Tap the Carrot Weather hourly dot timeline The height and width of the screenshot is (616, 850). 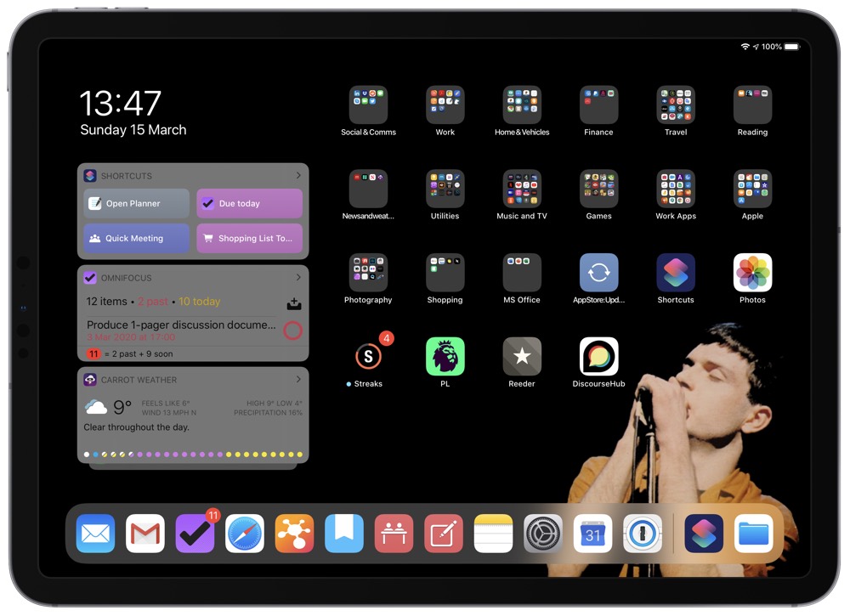(x=193, y=455)
